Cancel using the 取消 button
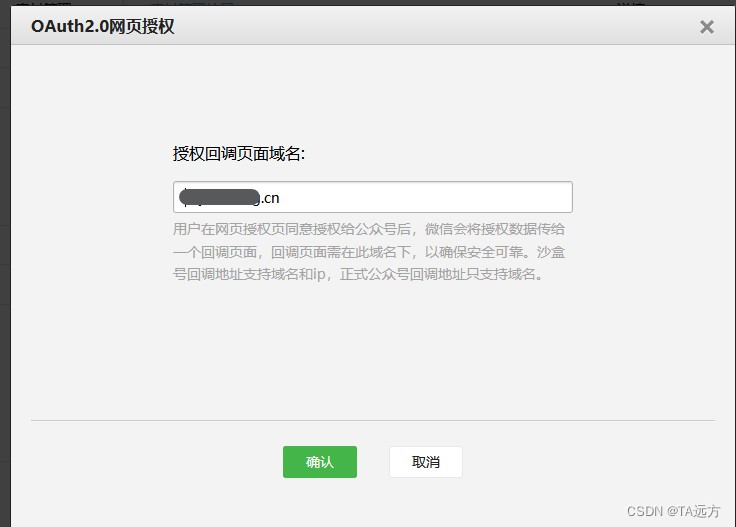This screenshot has height=527, width=736. [x=426, y=462]
